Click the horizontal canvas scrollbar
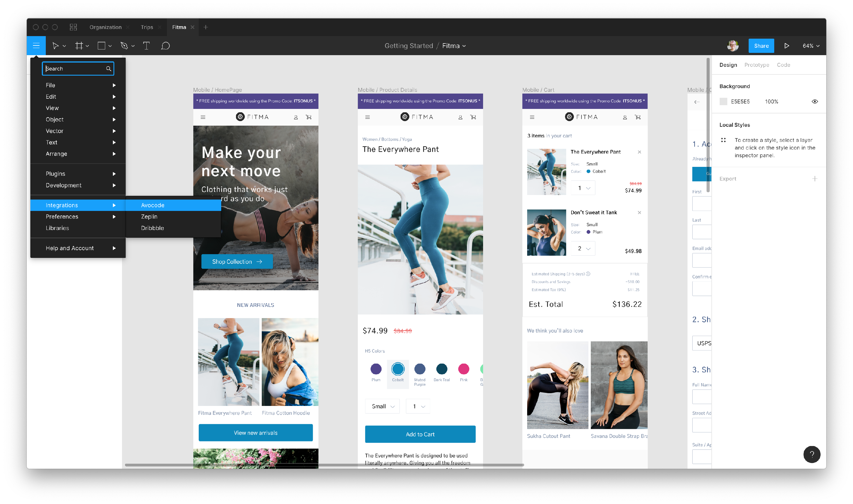 coord(324,464)
